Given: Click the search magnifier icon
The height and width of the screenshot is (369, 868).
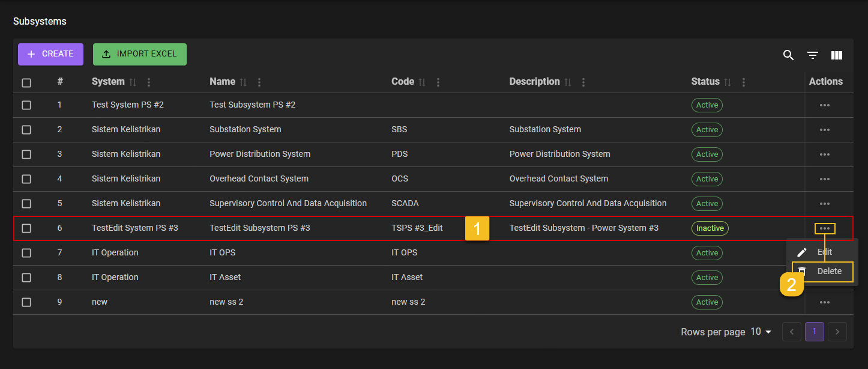Looking at the screenshot, I should 788,55.
